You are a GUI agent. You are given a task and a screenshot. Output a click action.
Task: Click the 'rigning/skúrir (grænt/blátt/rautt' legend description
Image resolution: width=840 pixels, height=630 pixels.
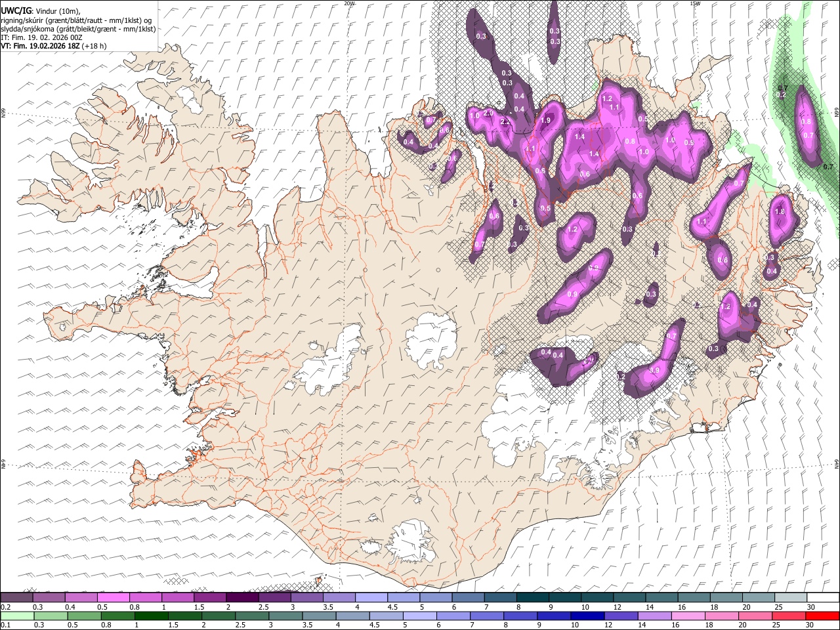pyautogui.click(x=53, y=20)
